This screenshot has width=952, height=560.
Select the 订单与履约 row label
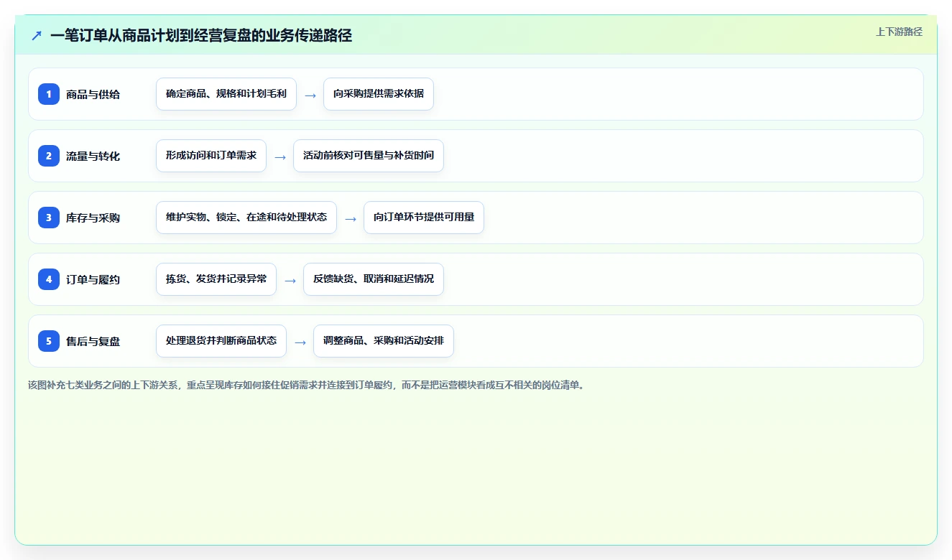click(x=93, y=279)
